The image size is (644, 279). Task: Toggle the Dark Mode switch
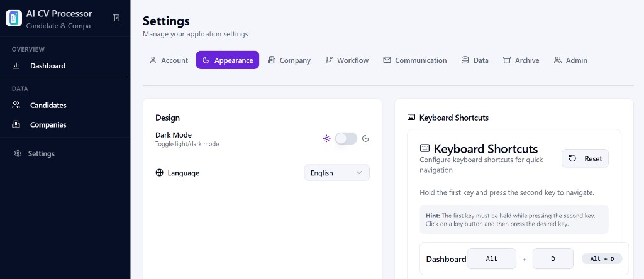point(347,139)
